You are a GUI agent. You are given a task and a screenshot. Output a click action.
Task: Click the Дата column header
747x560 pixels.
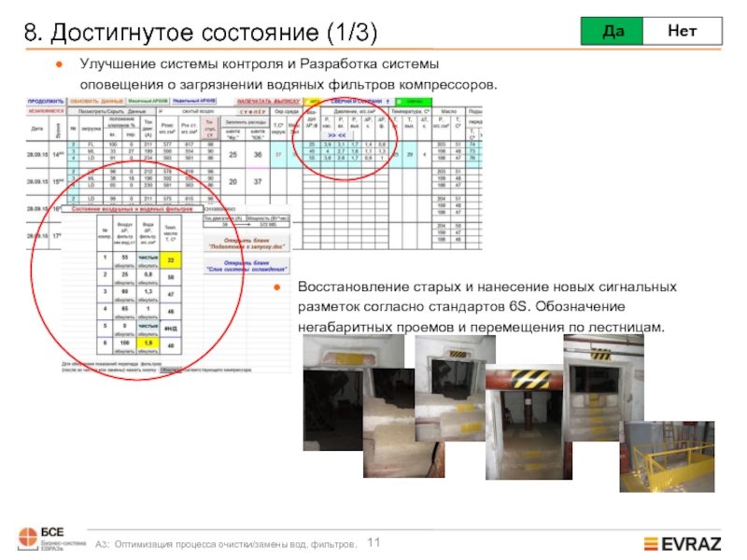click(37, 129)
